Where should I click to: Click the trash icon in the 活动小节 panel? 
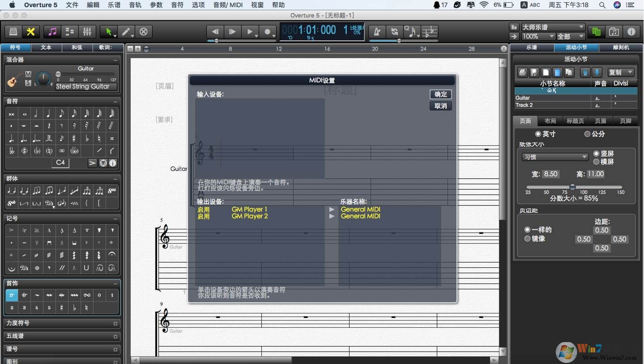coord(557,72)
